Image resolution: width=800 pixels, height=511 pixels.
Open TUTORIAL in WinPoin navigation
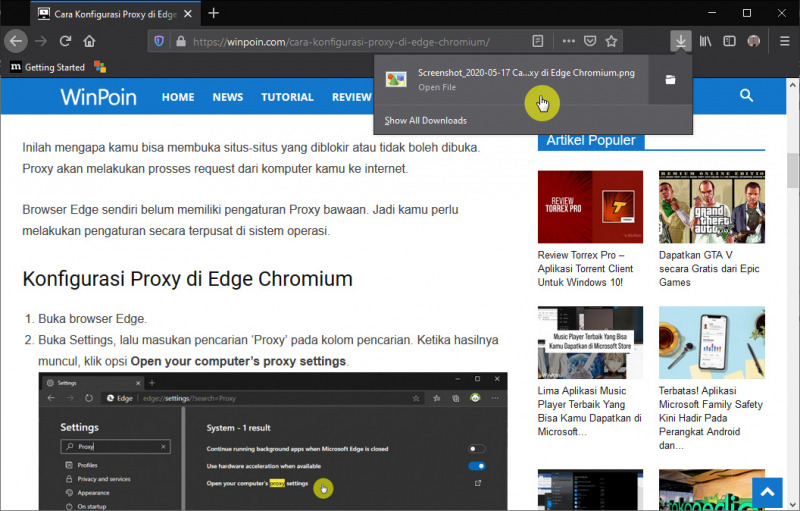287,97
